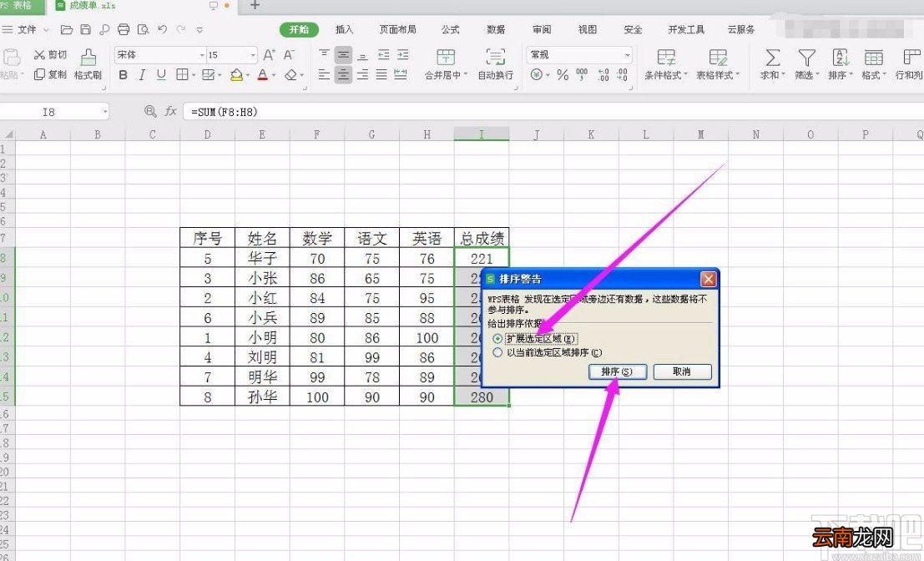Switch to the 视图 ribbon tab

point(588,29)
